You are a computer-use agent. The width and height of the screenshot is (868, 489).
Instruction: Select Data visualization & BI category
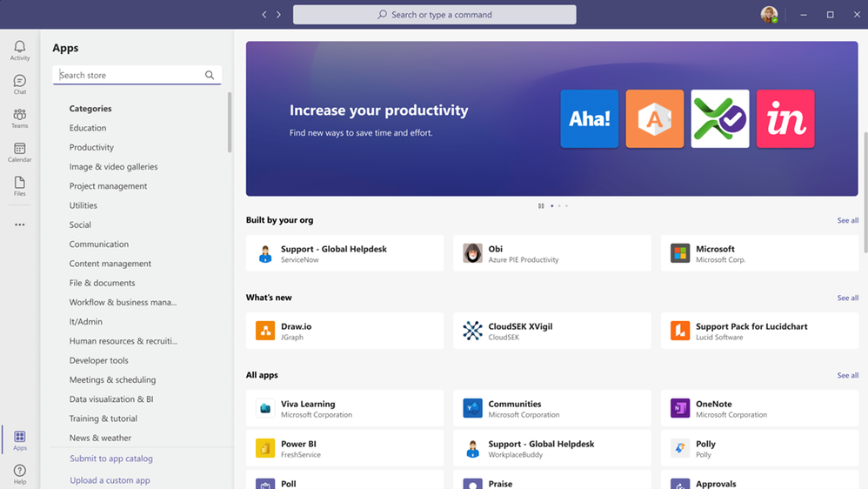pos(111,399)
